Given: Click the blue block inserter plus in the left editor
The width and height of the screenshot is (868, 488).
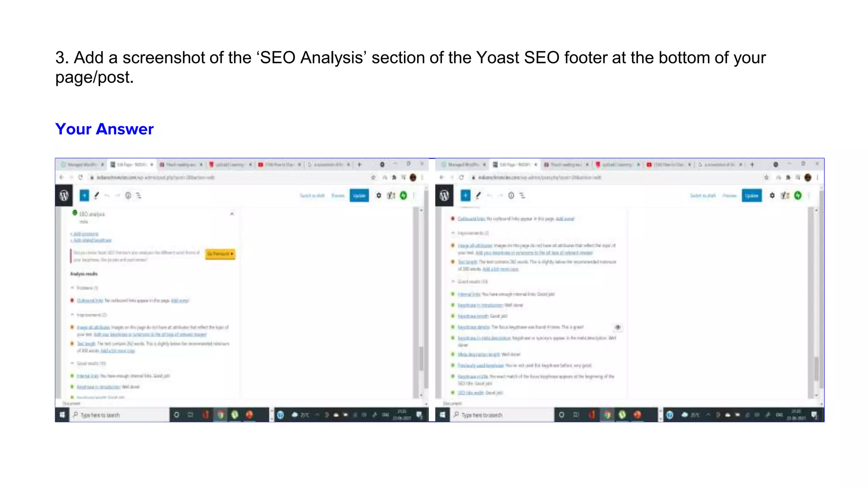Looking at the screenshot, I should tap(84, 195).
